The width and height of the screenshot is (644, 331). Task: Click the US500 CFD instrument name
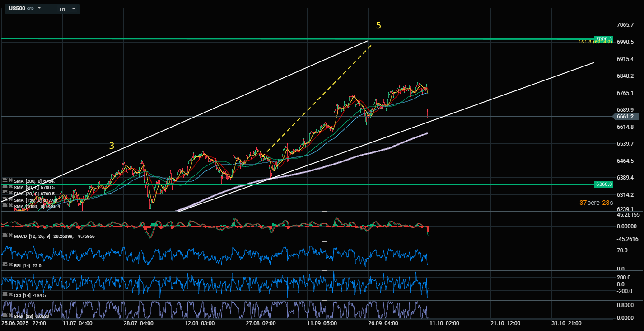pos(18,9)
